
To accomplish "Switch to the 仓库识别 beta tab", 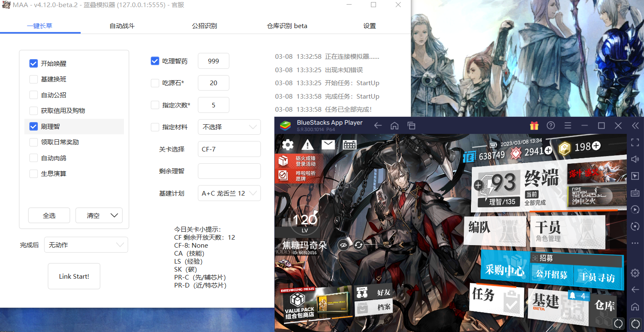I will 287,26.
